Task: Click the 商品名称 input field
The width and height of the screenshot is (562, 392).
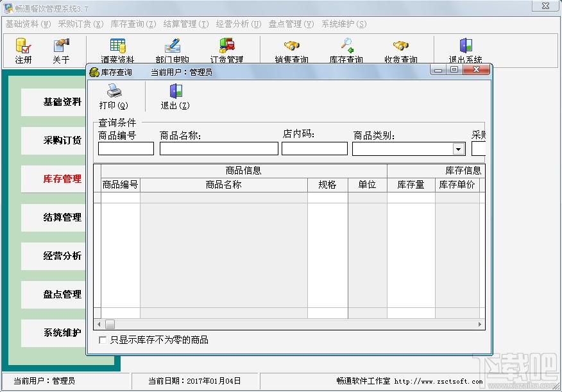Action: point(219,149)
